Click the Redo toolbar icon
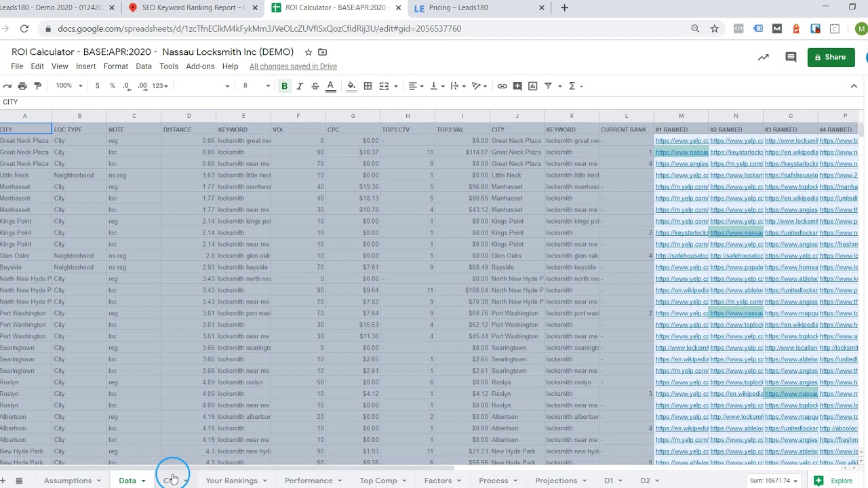 7,86
